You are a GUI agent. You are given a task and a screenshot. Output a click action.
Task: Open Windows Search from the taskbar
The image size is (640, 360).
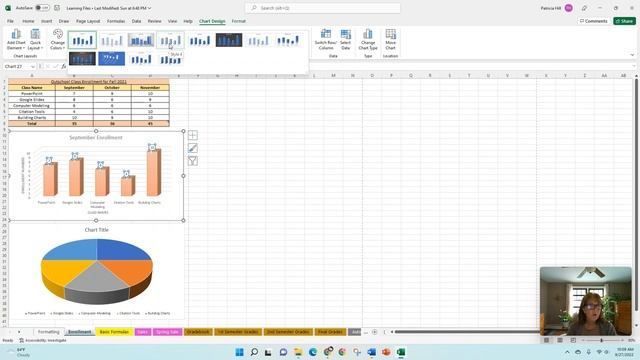(x=254, y=352)
